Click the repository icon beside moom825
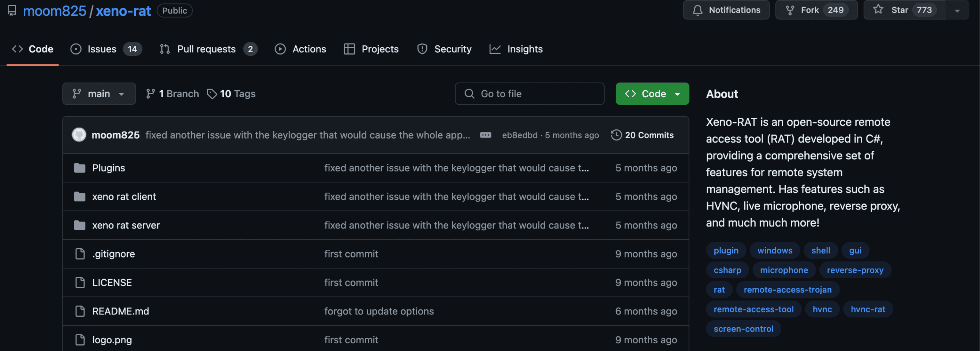This screenshot has width=980, height=351. 12,10
